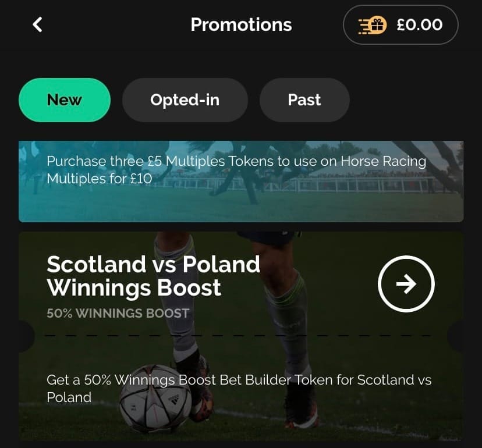Viewport: 482px width, 448px height.
Task: Tap the Promotions page heading
Action: pos(242,24)
